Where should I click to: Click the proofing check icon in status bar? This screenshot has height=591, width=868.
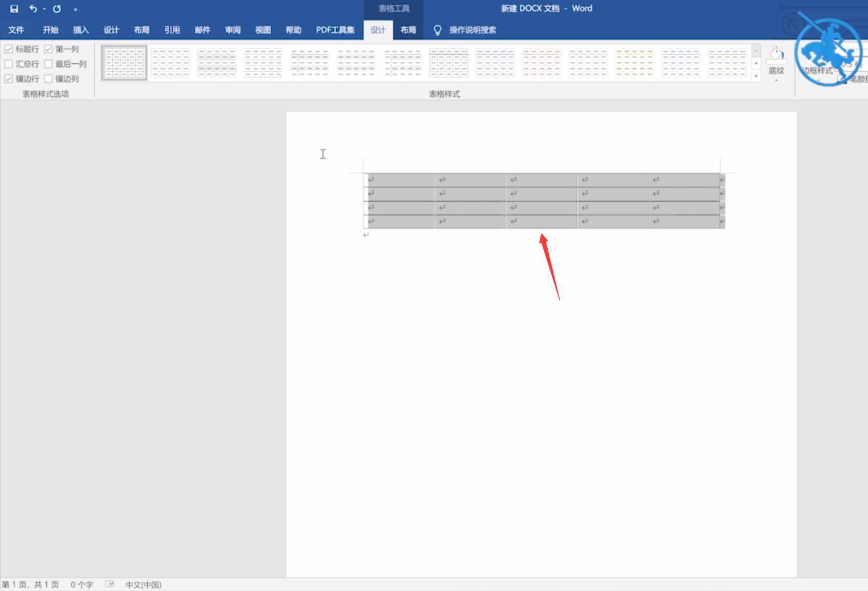click(x=109, y=584)
